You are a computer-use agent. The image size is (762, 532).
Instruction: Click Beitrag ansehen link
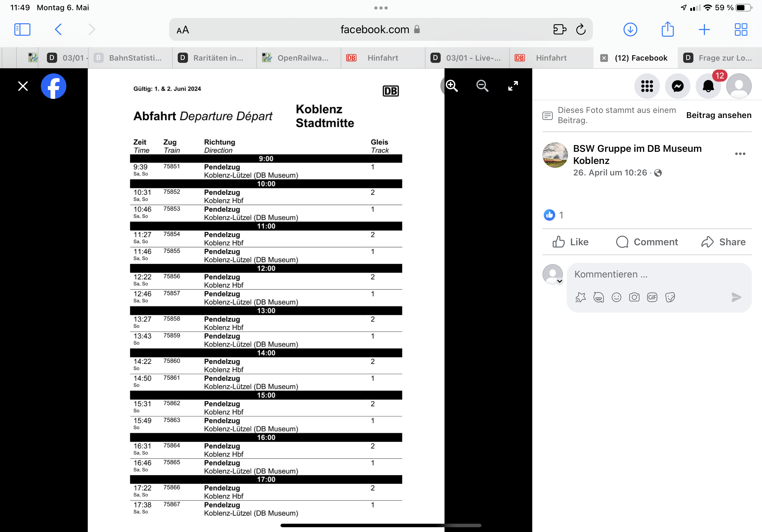pyautogui.click(x=719, y=115)
